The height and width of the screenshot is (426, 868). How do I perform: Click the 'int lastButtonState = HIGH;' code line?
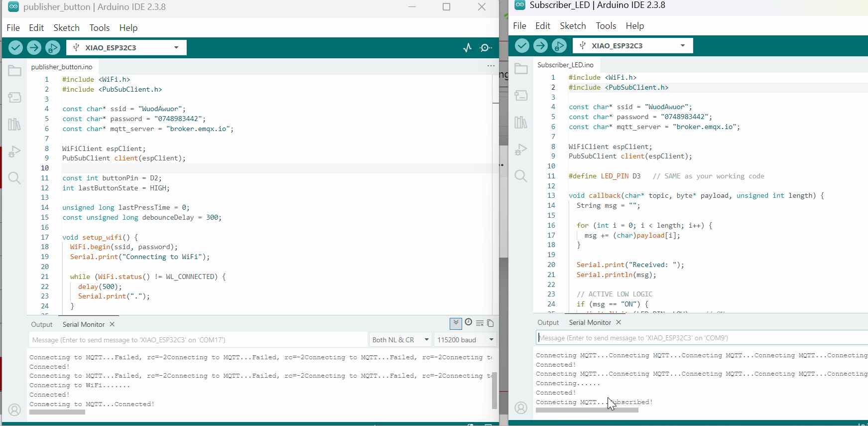click(116, 188)
